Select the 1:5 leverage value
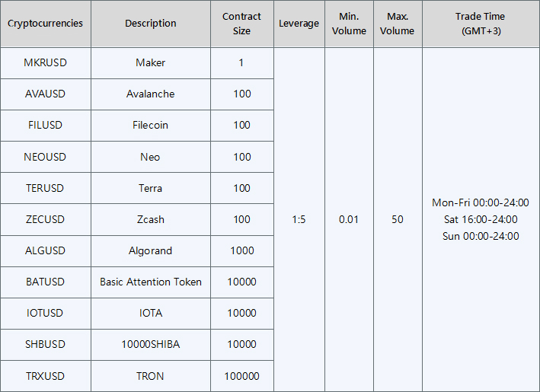540x392 pixels. (299, 219)
